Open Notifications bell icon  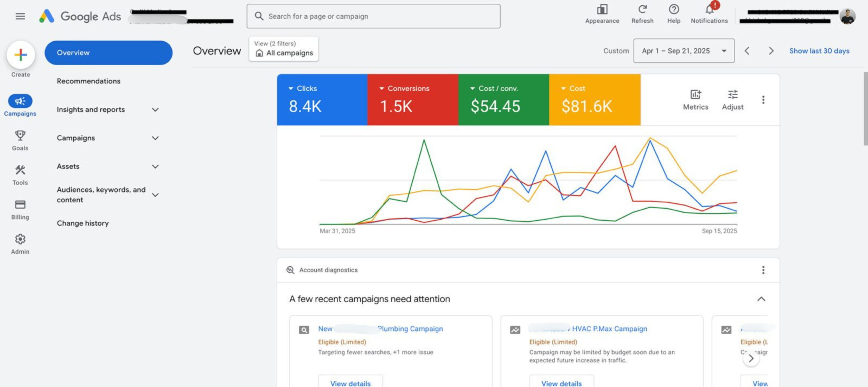(x=709, y=9)
